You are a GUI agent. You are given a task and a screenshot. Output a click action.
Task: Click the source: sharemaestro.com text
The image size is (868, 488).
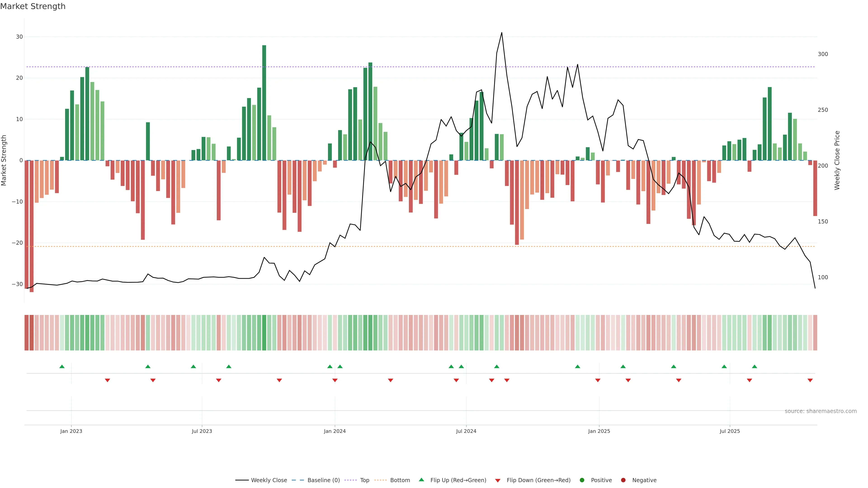821,411
